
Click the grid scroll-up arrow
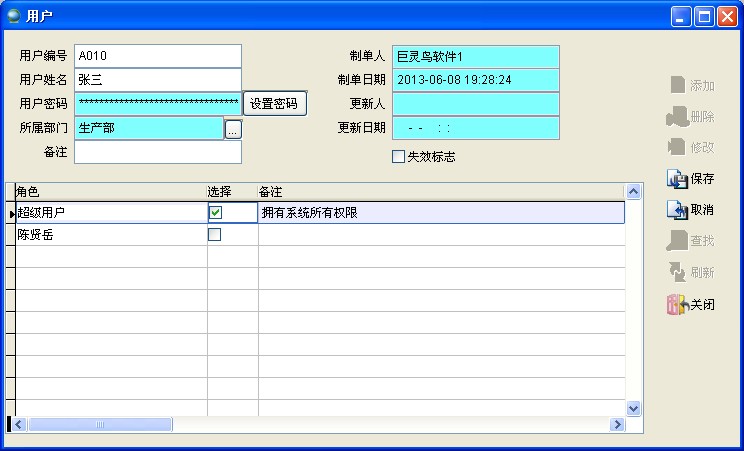point(633,191)
